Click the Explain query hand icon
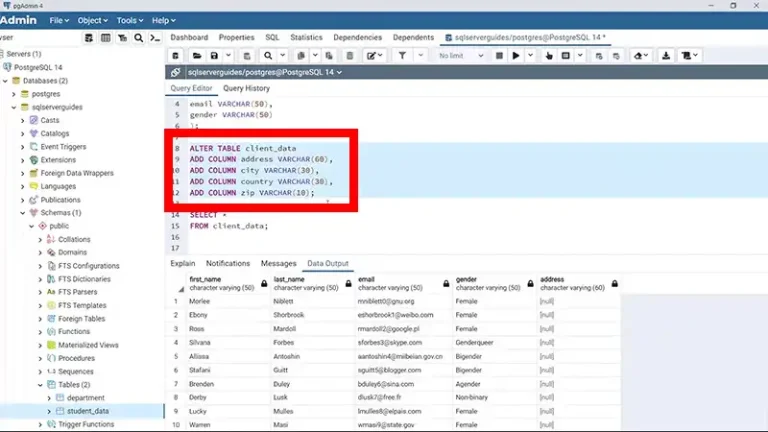This screenshot has width=768, height=432. (x=549, y=56)
